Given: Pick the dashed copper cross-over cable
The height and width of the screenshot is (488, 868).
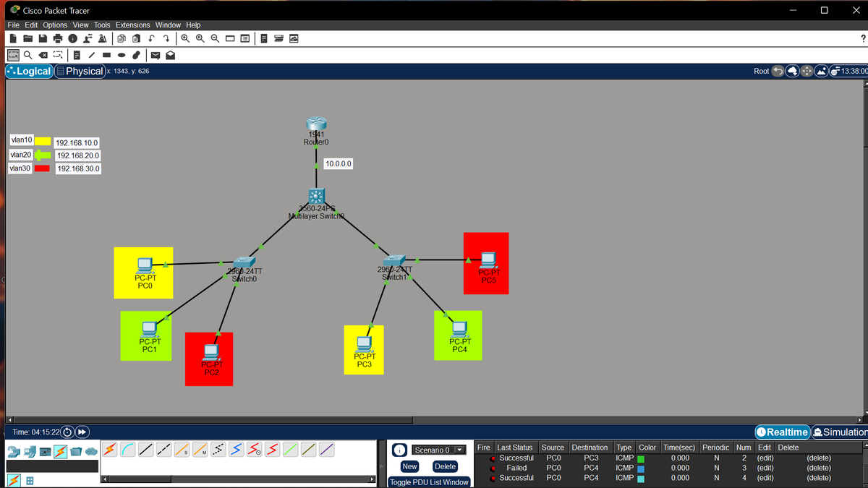Looking at the screenshot, I should [164, 450].
